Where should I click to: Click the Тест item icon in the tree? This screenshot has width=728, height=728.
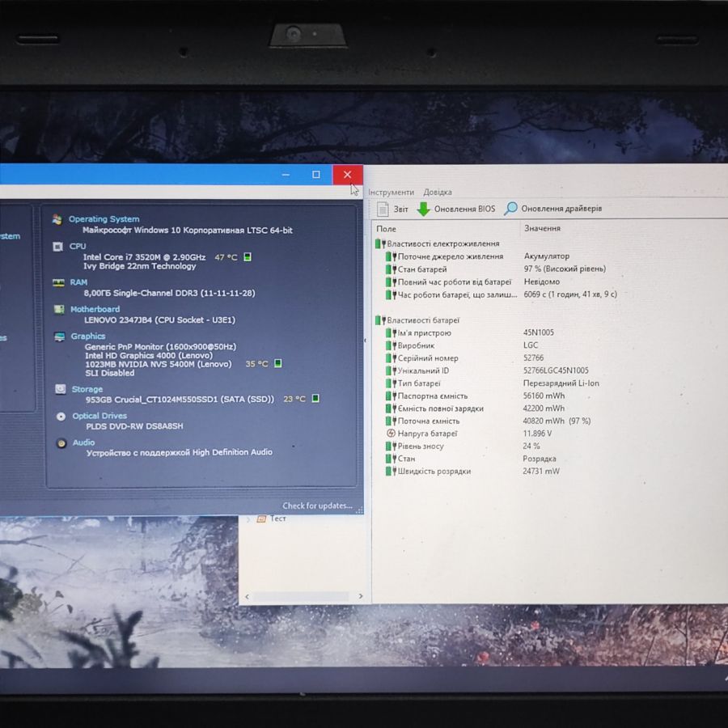tap(261, 518)
